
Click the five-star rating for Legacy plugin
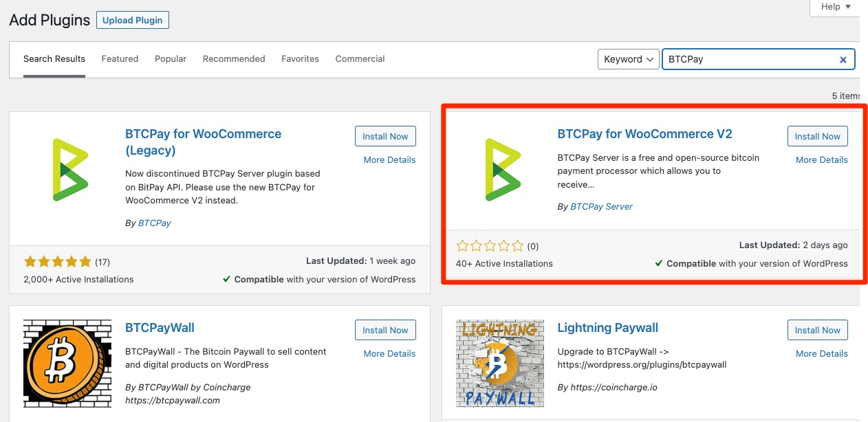57,262
